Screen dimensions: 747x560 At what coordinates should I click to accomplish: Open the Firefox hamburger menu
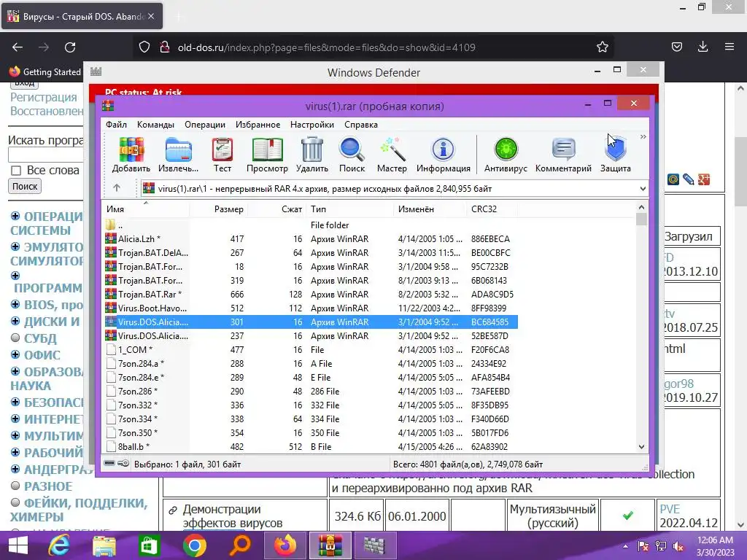pos(729,47)
